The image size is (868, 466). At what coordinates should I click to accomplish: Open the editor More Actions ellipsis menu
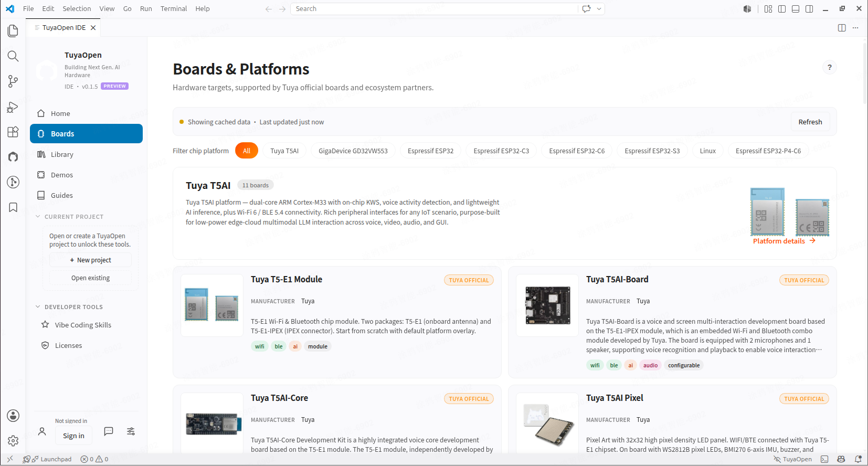pyautogui.click(x=855, y=28)
